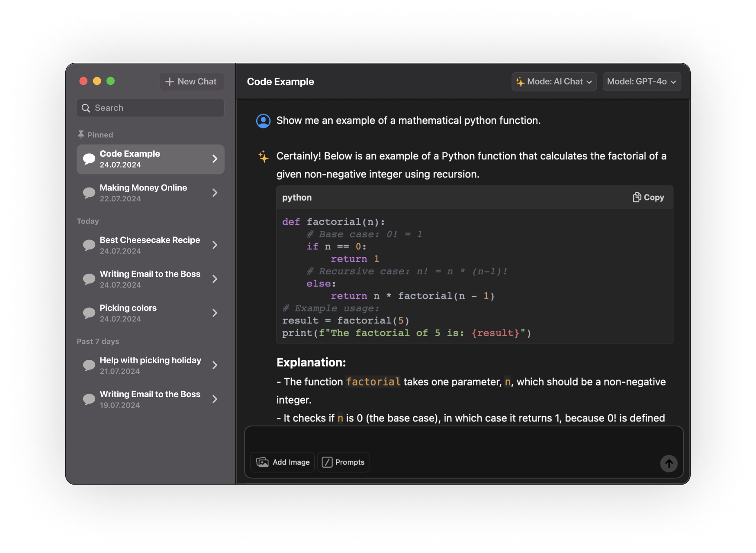Screen dimensions: 756x553
Task: Expand the Making Money Online chevron
Action: tap(215, 193)
